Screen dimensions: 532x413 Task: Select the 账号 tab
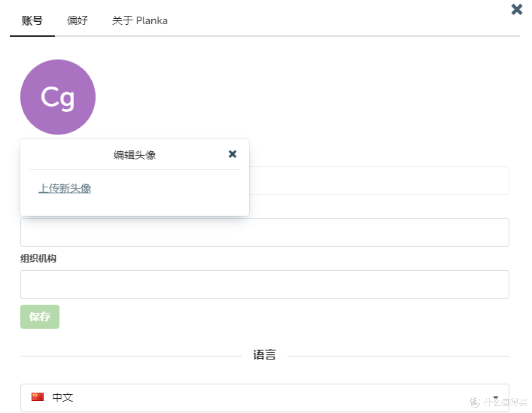click(x=32, y=20)
